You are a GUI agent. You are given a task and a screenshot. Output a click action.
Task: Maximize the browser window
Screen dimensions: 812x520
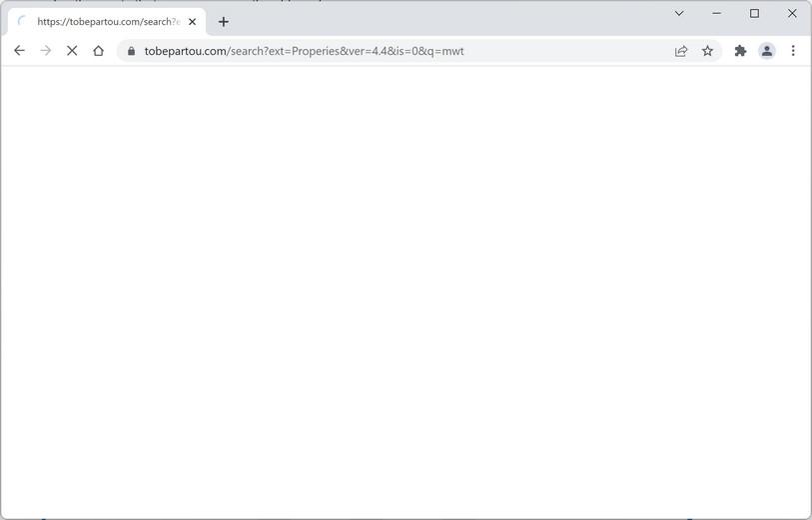754,13
